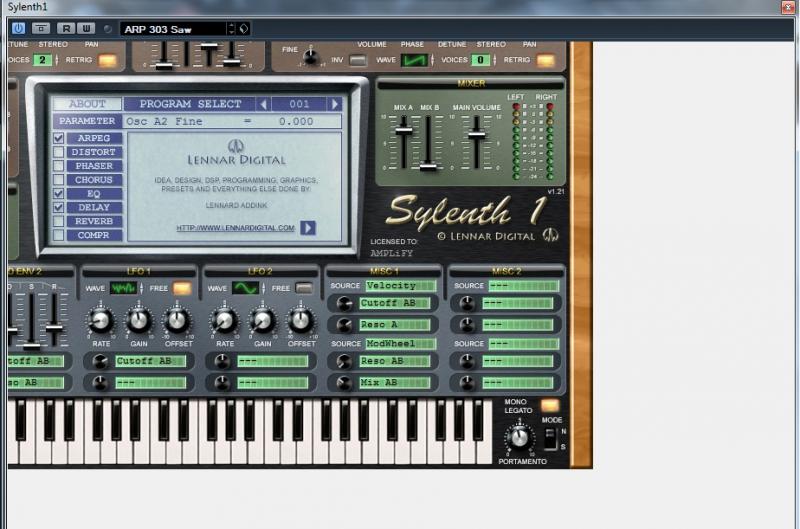The width and height of the screenshot is (800, 529).
Task: Switch to the DELAY tab
Action: coord(94,207)
